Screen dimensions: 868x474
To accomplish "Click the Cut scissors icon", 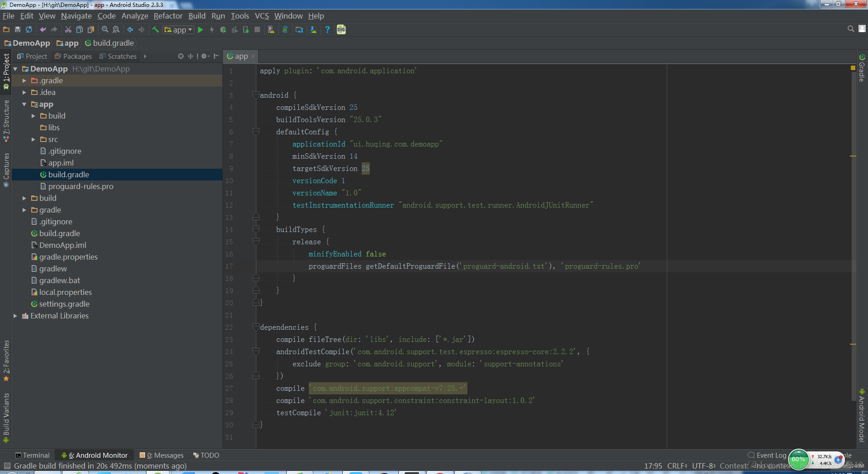I will pos(68,29).
